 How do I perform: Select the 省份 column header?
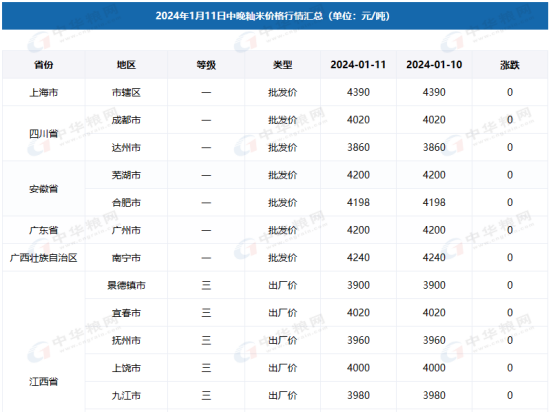click(x=43, y=65)
